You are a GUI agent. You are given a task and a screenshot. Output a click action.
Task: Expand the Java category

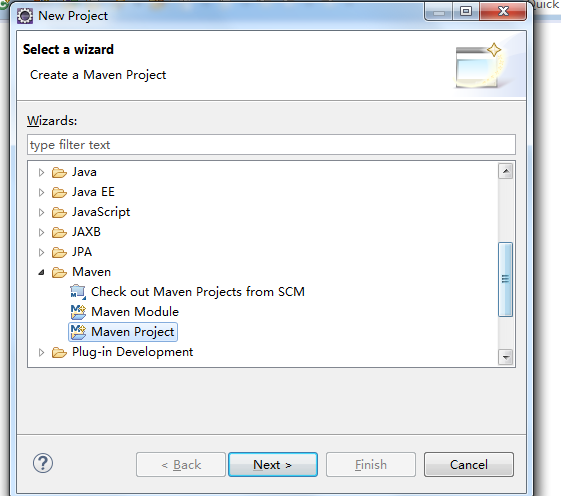41,172
